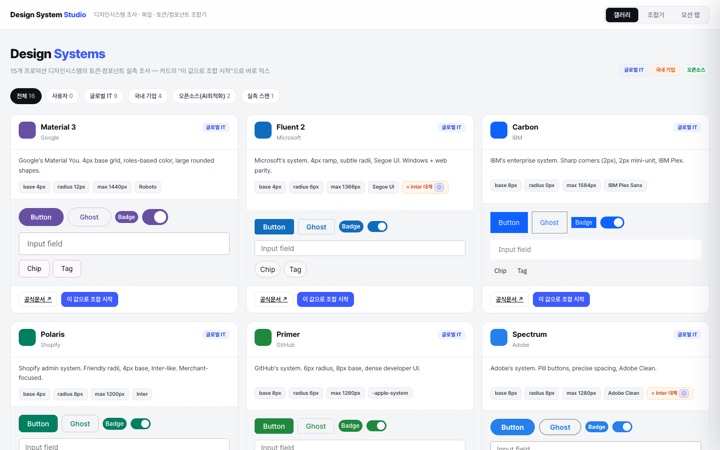Click the purple Material 3 logo swatch
This screenshot has height=450, width=720.
point(27,130)
